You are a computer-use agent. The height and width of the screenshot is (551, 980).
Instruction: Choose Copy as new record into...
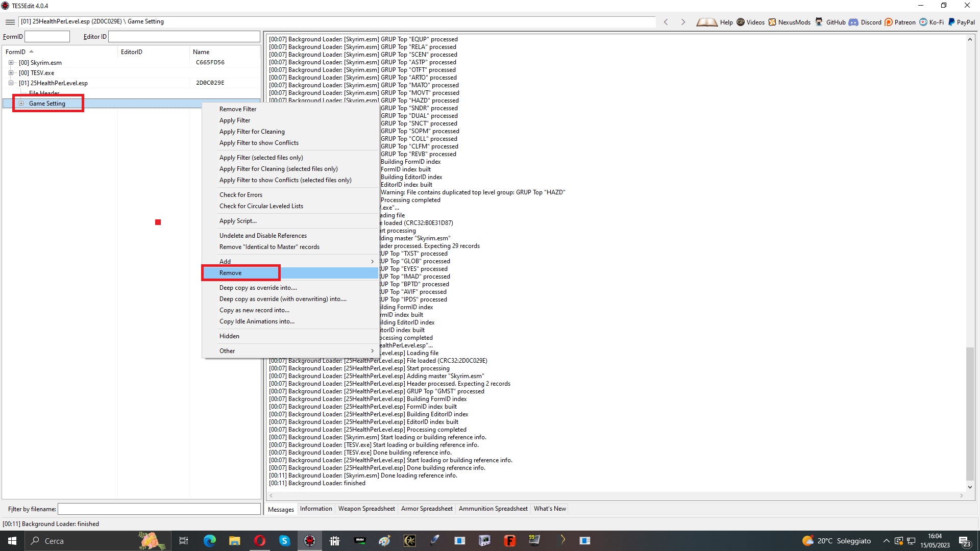(x=290, y=310)
